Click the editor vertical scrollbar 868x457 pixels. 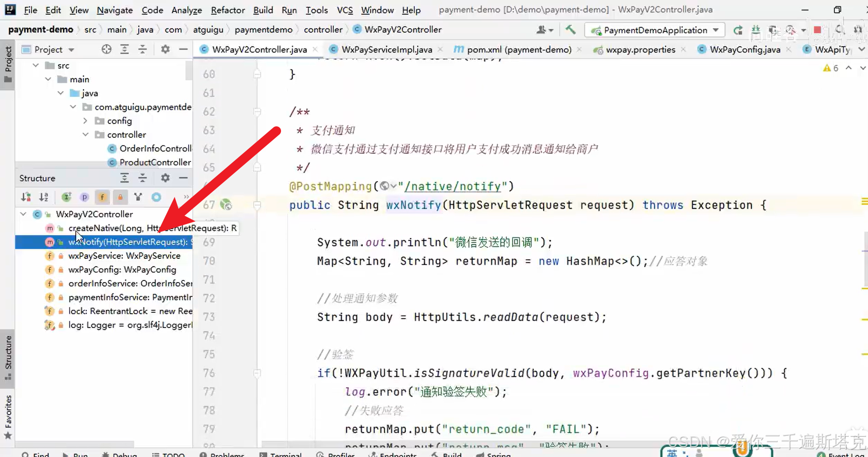[865, 258]
